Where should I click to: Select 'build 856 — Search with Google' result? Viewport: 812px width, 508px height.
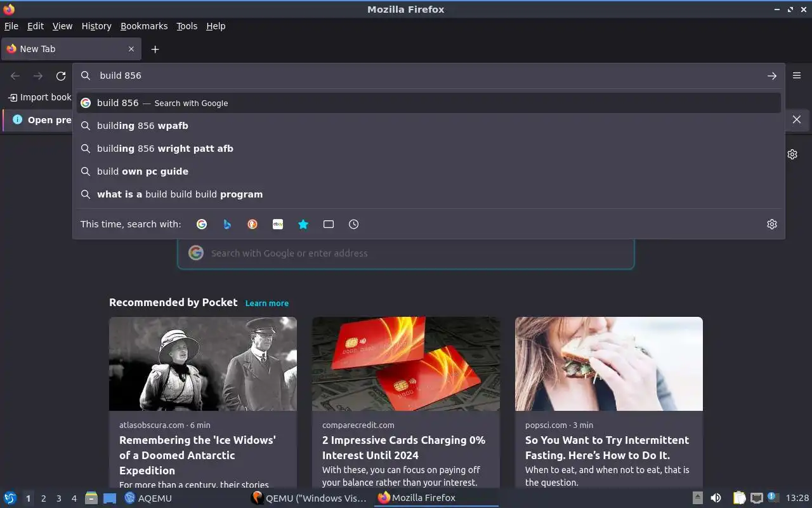(429, 103)
